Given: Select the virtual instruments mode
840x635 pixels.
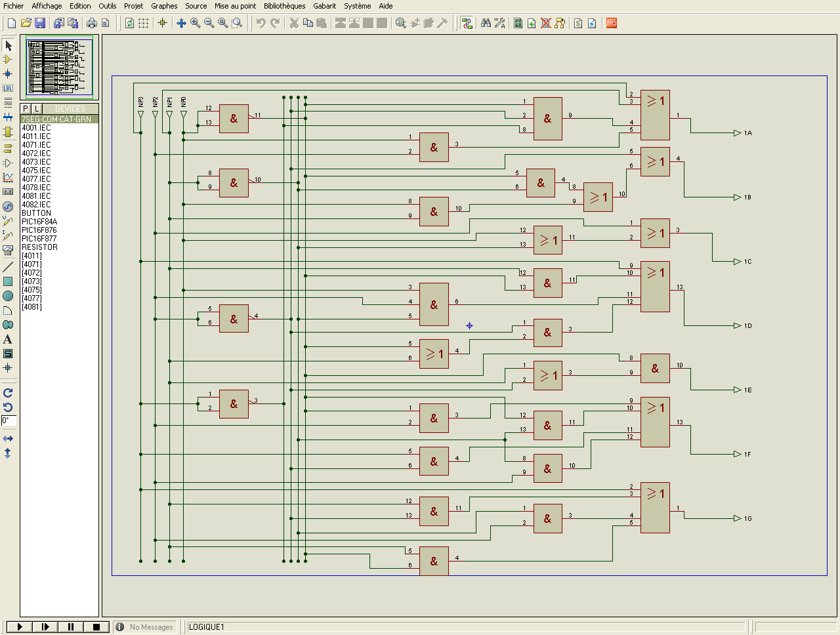Looking at the screenshot, I should (x=8, y=249).
